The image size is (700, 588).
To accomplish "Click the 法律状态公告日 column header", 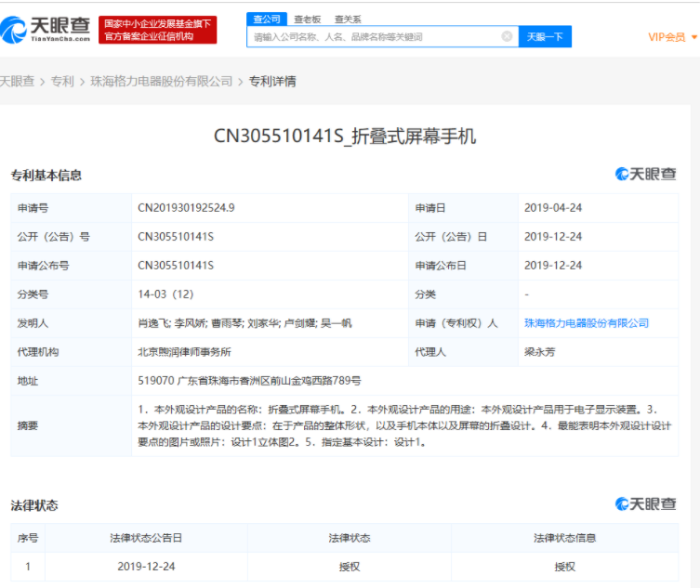I will tap(146, 538).
